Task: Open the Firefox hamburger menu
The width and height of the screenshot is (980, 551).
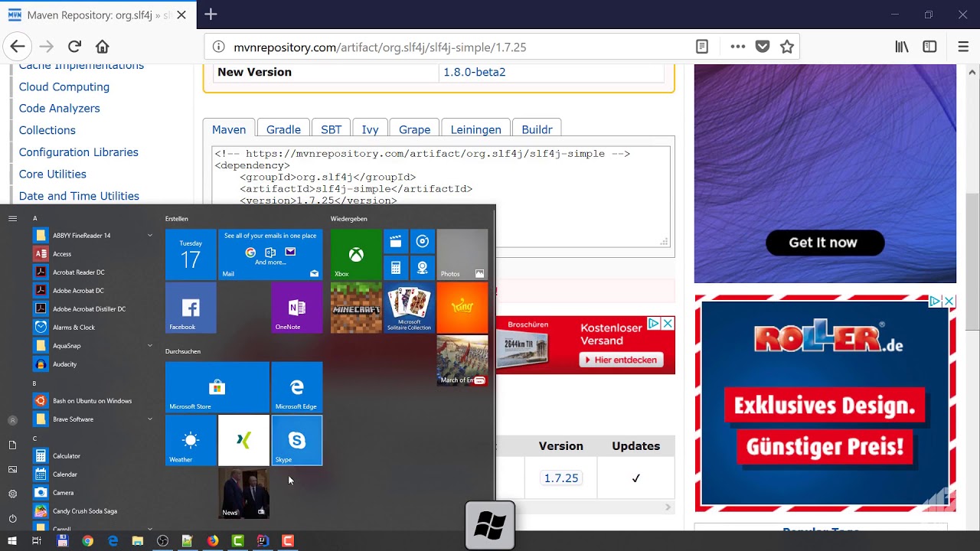Action: coord(963,47)
